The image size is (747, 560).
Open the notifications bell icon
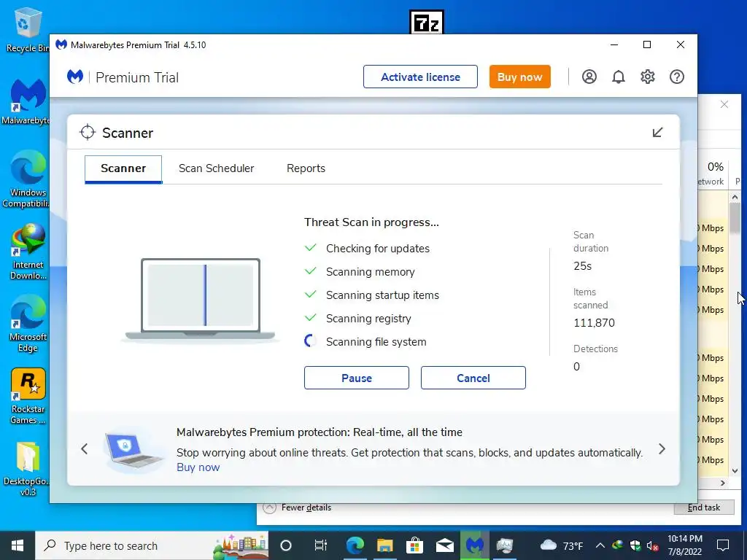pyautogui.click(x=619, y=77)
